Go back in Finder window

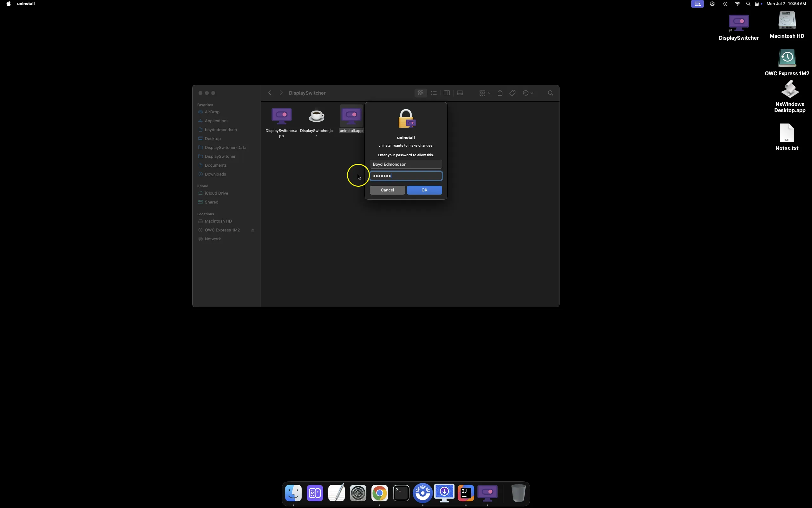(269, 93)
